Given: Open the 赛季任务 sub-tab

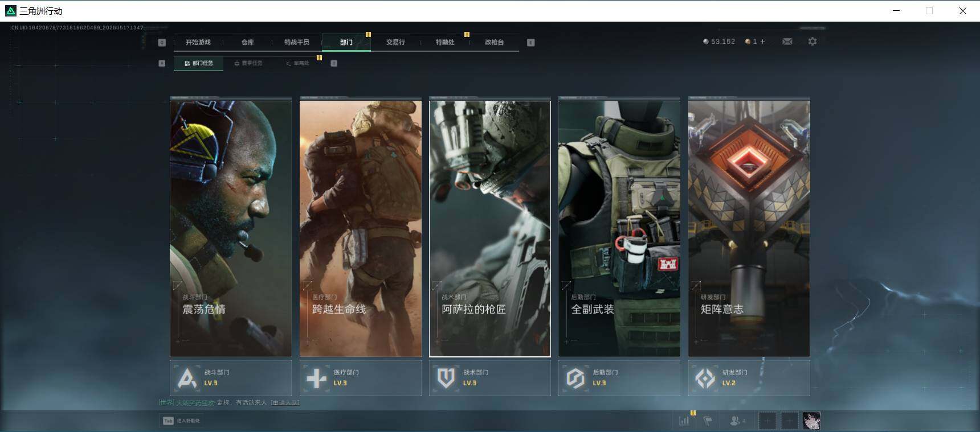Looking at the screenshot, I should [x=248, y=63].
